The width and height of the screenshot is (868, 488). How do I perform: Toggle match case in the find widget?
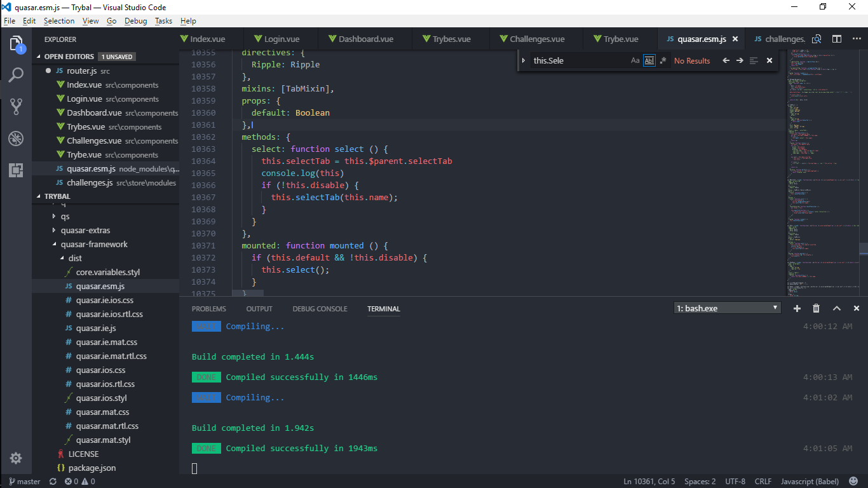635,60
